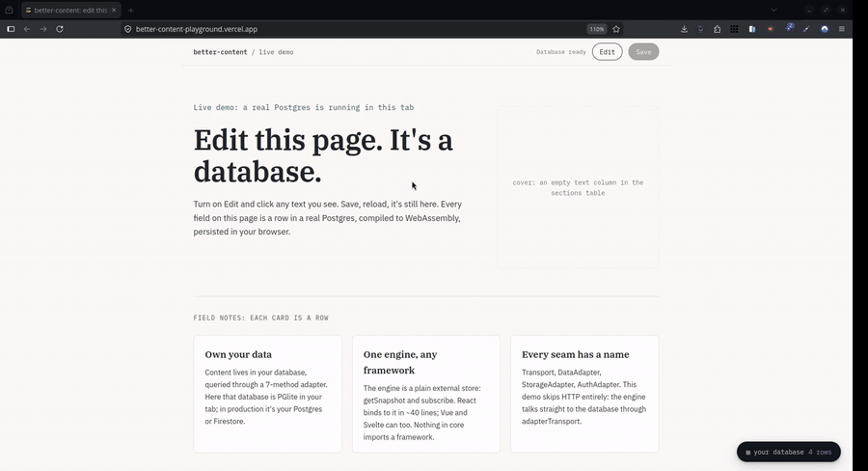
Task: Reset the 110% zoom indicator
Action: pos(597,29)
